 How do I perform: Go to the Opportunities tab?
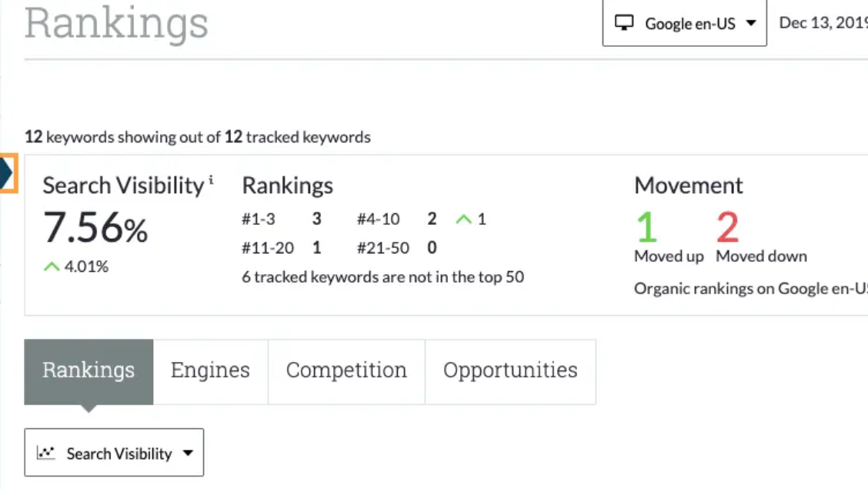click(510, 371)
